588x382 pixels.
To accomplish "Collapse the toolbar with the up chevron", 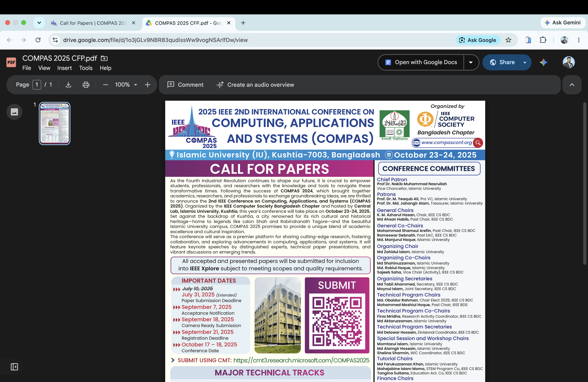I will tap(572, 85).
